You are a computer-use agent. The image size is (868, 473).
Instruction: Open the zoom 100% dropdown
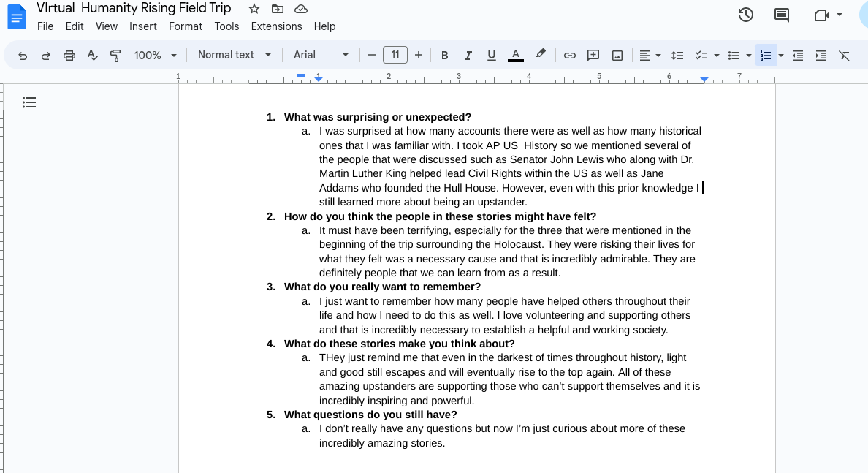click(x=155, y=56)
